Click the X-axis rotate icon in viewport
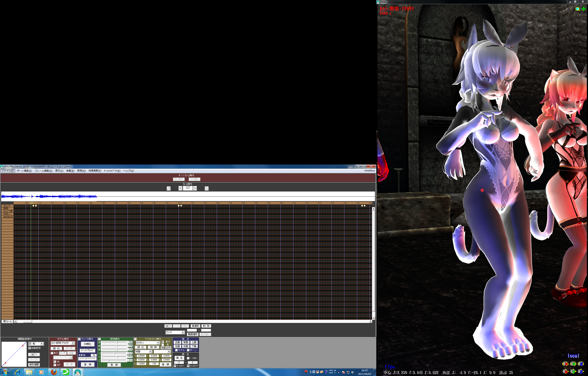588x376 pixels. pos(565,364)
